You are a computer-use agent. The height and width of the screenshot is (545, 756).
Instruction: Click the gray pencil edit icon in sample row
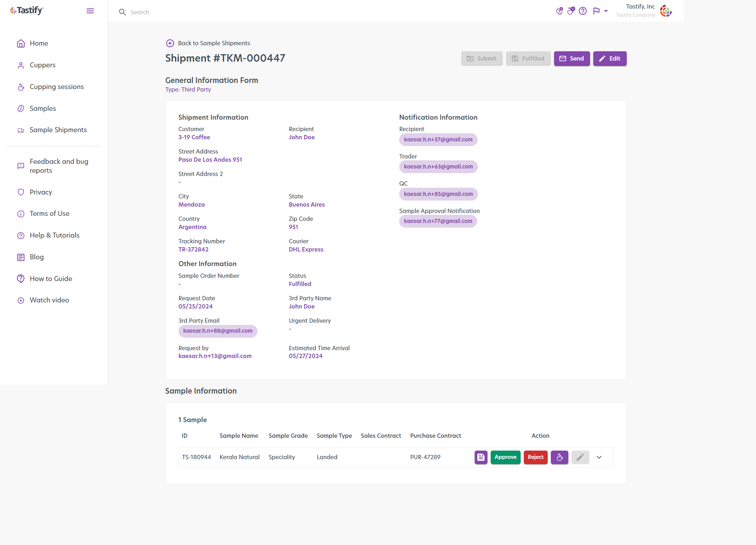tap(580, 457)
